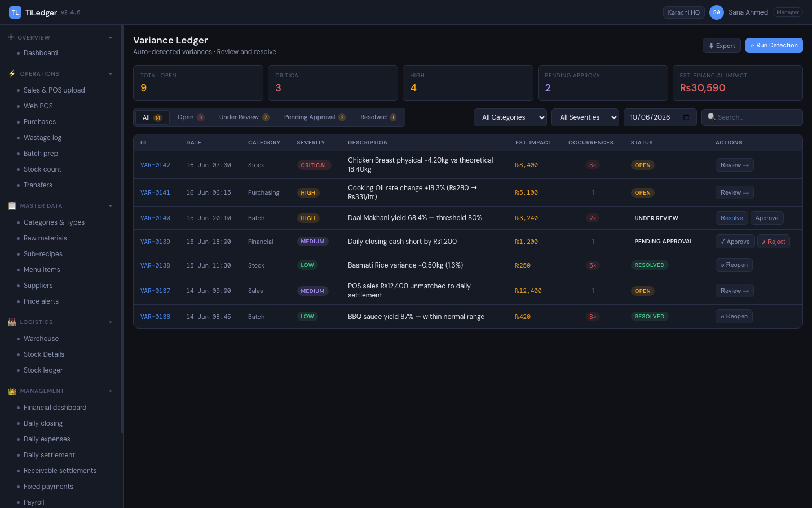Click the ₨12,400 impact value
Viewport: 812px width, 508px height.
point(528,291)
